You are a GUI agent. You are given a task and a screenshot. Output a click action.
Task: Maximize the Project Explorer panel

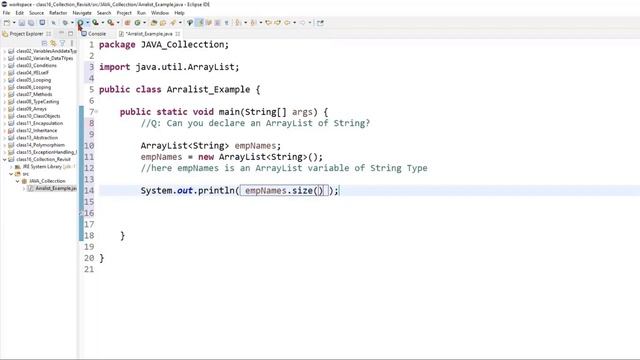pyautogui.click(x=70, y=33)
